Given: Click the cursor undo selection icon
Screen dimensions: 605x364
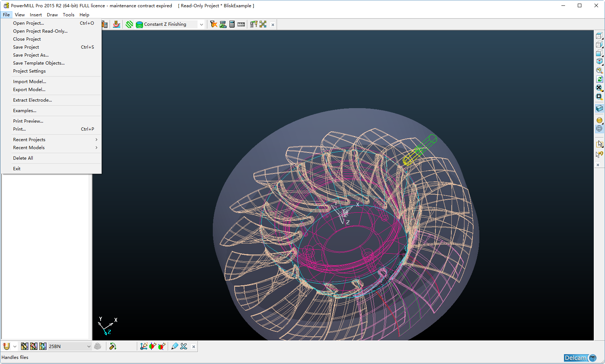Looking at the screenshot, I should click(599, 154).
